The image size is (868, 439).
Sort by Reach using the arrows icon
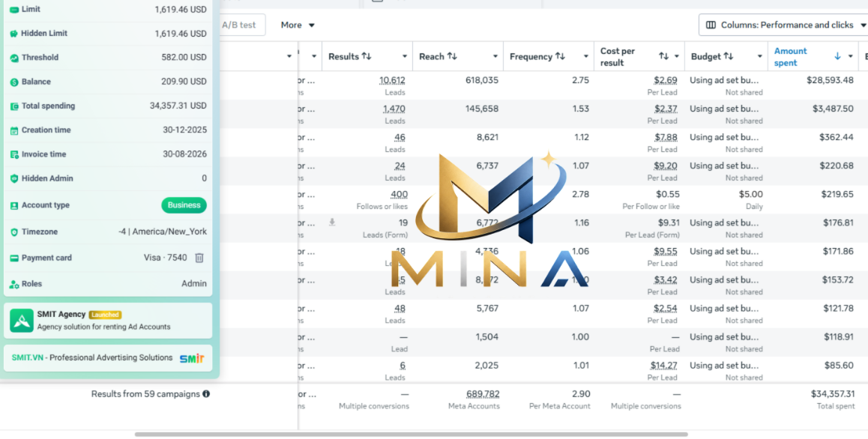tap(452, 56)
